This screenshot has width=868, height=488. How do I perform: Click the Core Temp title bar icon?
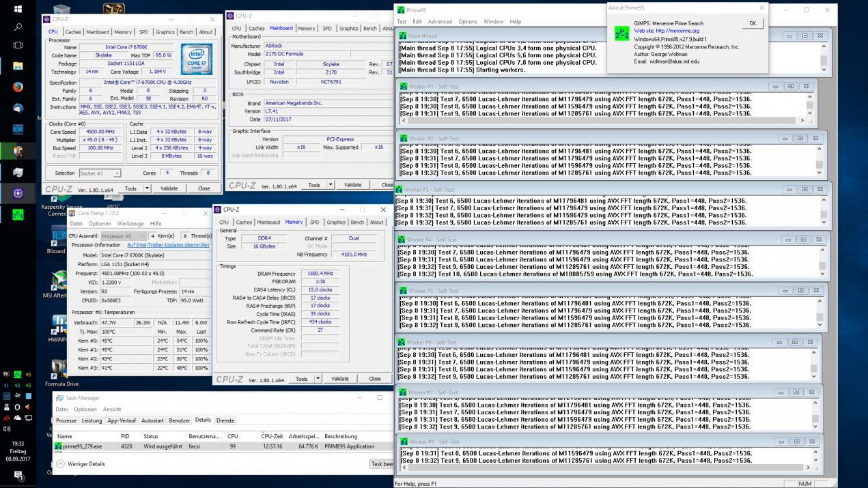tap(72, 213)
